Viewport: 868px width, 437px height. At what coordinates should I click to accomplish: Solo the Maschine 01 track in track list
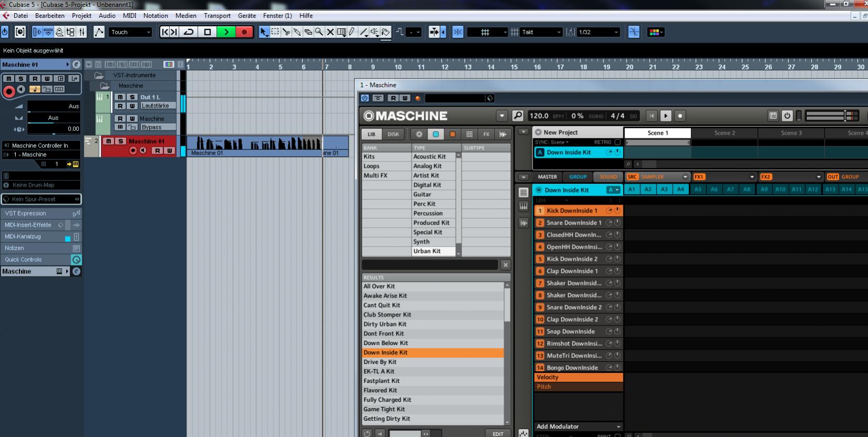[120, 141]
